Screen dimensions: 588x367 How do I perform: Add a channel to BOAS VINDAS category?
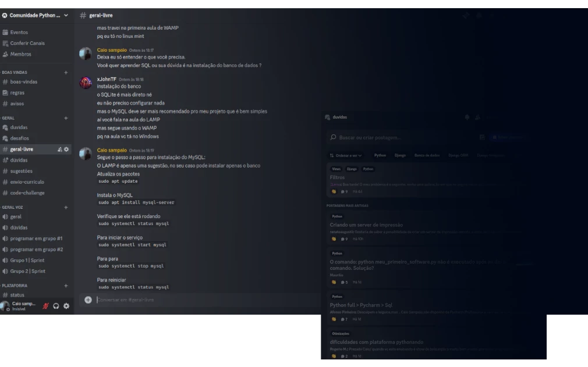[66, 72]
